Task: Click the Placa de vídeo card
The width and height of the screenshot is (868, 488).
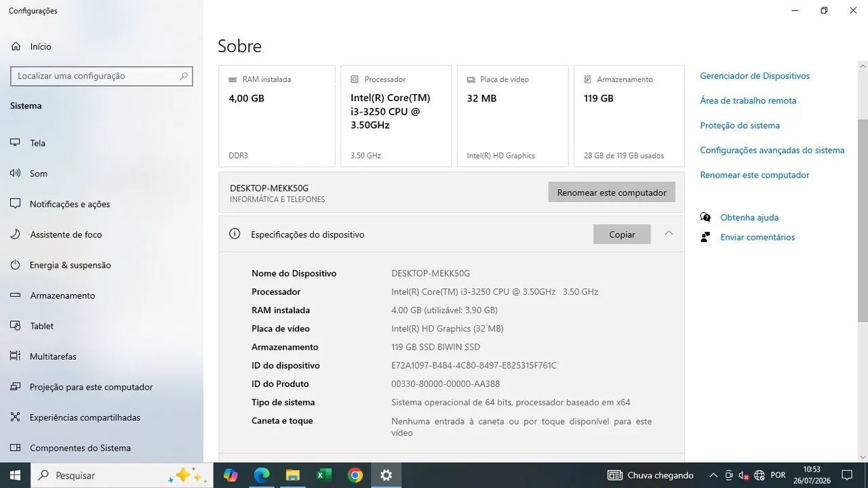Action: coord(513,116)
